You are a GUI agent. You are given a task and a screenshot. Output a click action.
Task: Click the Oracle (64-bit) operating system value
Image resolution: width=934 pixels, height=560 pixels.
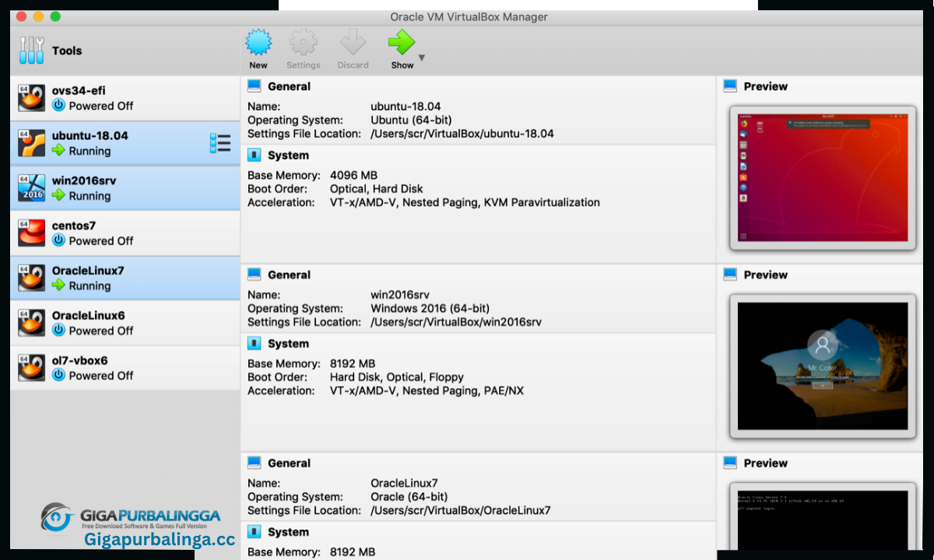pyautogui.click(x=409, y=496)
